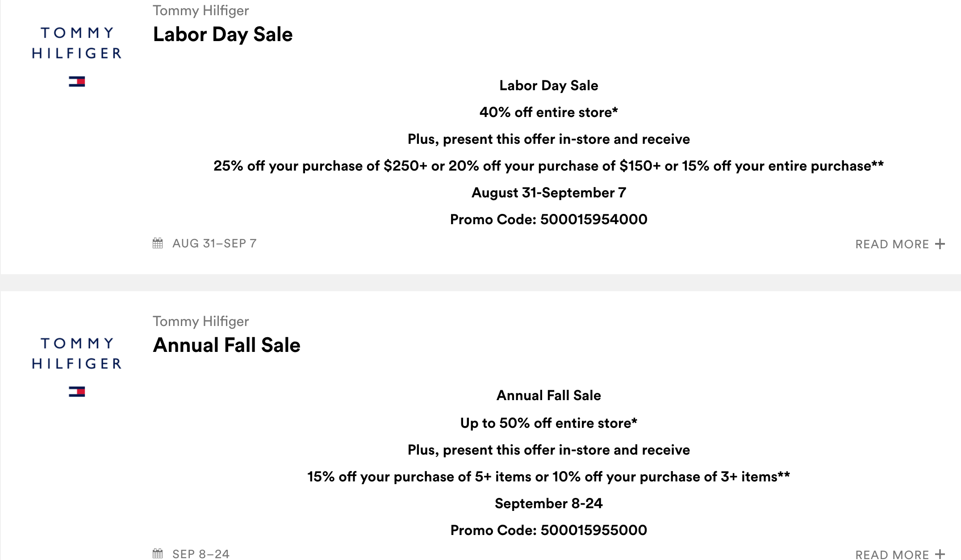
Task: Click the "August 31-September 7" offer line
Action: 548,192
